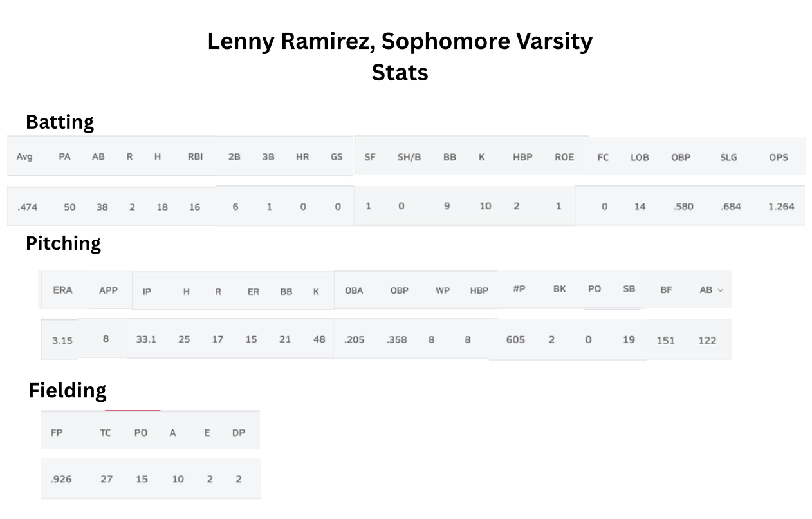Select the LOB column header
Screen dimensions: 812x519
(640, 157)
